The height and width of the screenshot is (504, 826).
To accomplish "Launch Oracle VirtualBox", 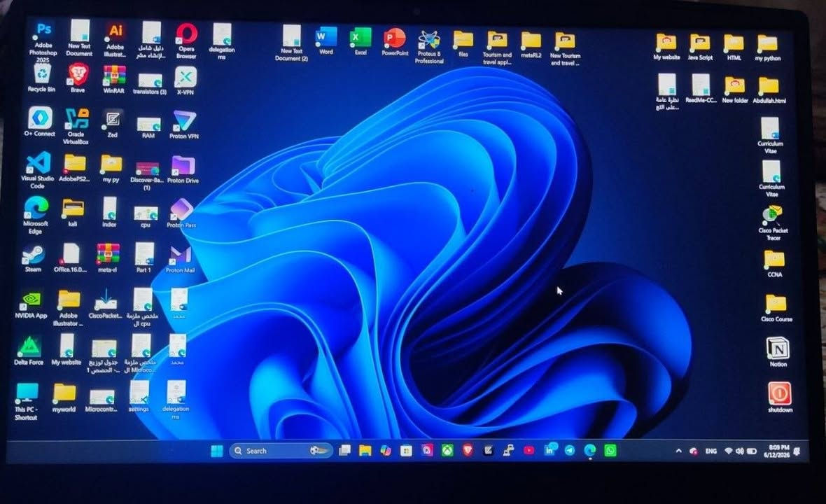I will coord(76,126).
